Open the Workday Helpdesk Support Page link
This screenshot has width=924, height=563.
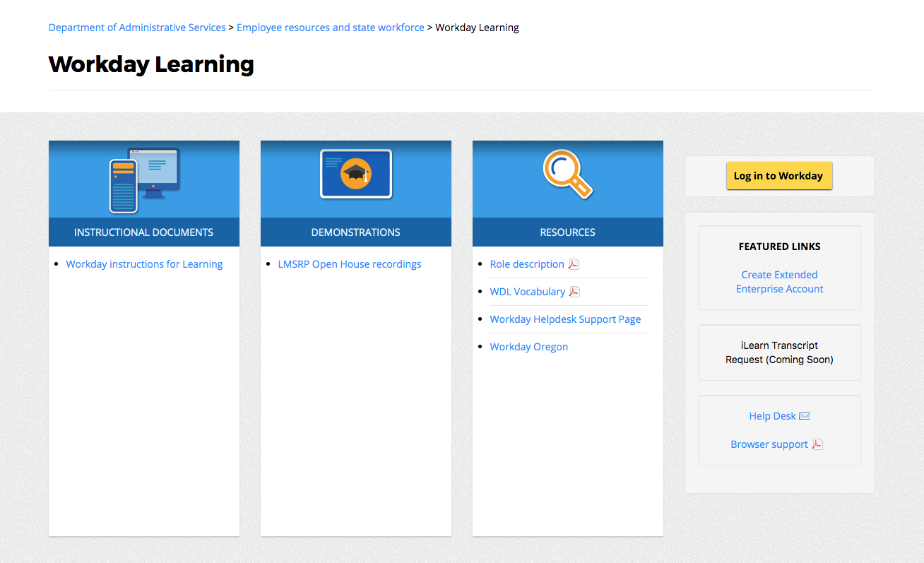tap(565, 319)
